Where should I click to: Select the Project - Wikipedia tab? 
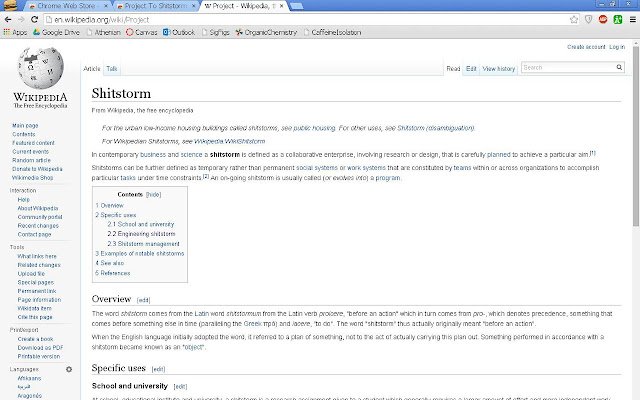(244, 6)
